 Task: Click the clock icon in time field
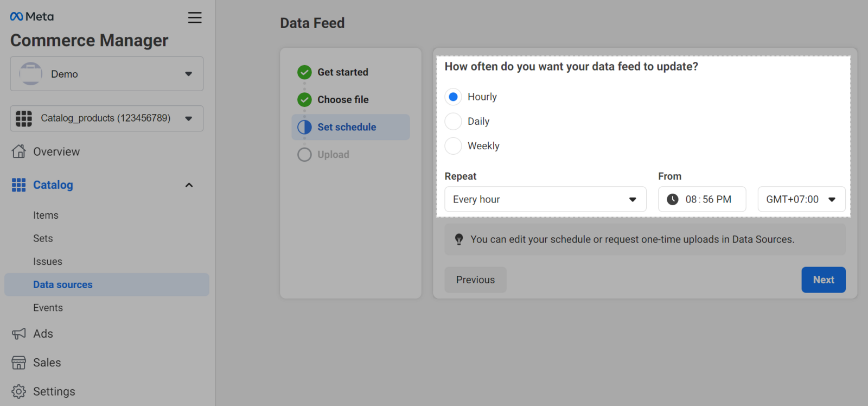[x=673, y=199]
